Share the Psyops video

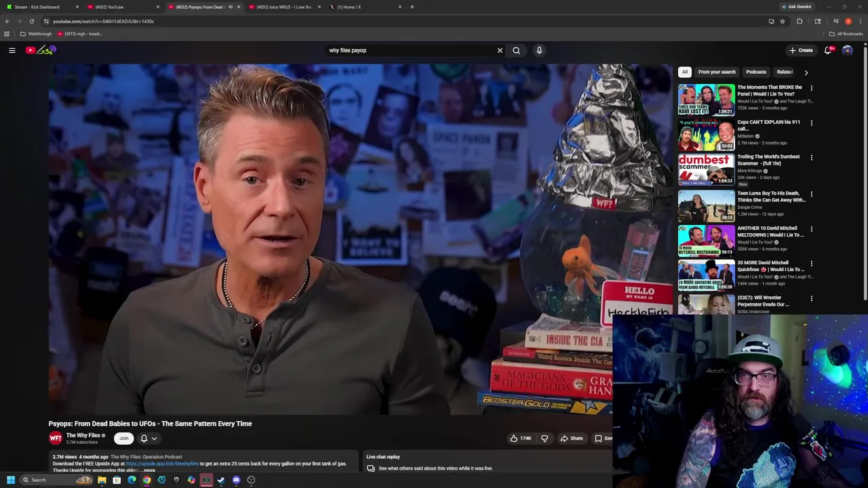click(x=571, y=439)
